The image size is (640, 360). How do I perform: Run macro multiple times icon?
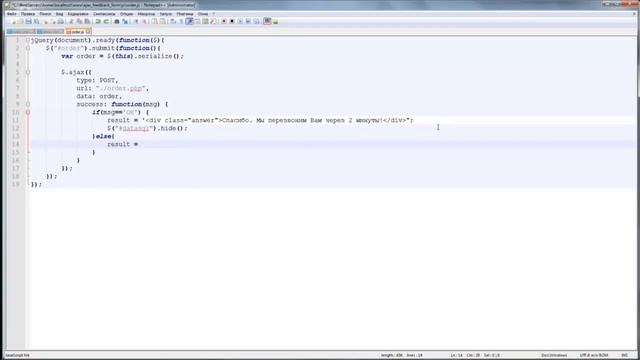(x=248, y=21)
